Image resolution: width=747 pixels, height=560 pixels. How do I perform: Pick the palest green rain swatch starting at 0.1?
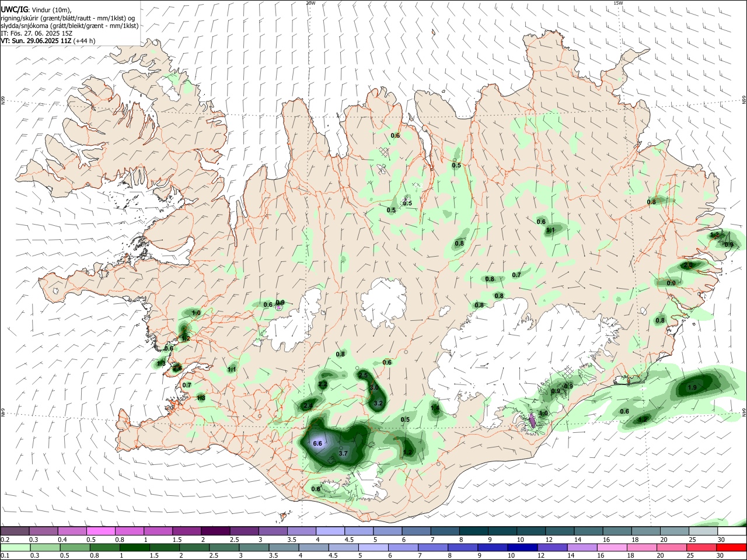point(15,548)
